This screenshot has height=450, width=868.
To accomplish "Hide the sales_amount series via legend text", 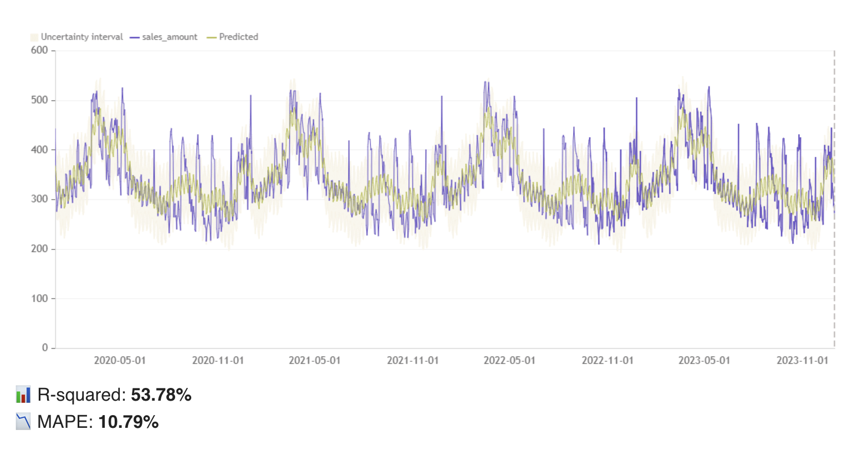I will point(170,37).
